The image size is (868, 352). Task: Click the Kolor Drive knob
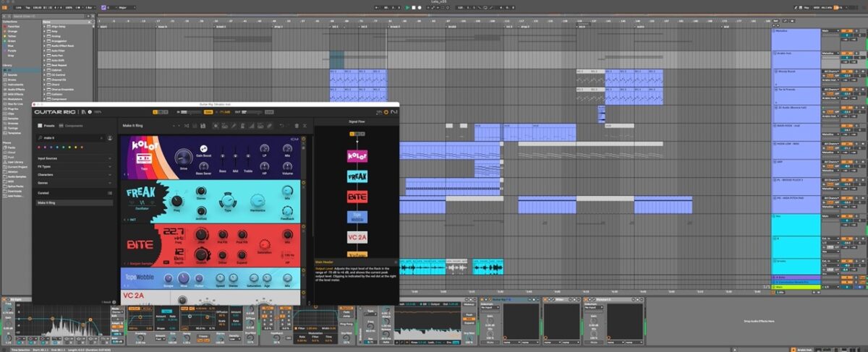tap(184, 158)
